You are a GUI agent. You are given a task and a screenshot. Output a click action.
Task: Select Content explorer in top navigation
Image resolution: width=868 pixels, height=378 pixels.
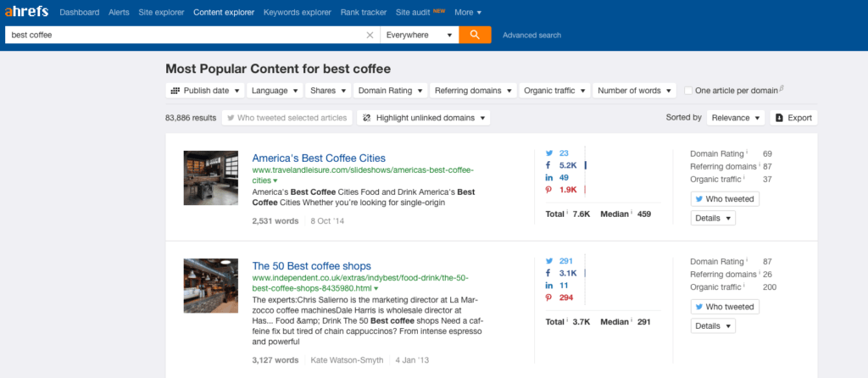tap(224, 12)
